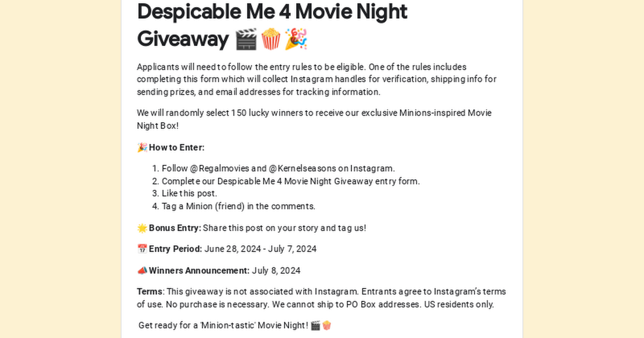Viewport: 644px width, 338px height.
Task: Click the megaphone emoji beside Winners Announcement
Action: (x=142, y=270)
